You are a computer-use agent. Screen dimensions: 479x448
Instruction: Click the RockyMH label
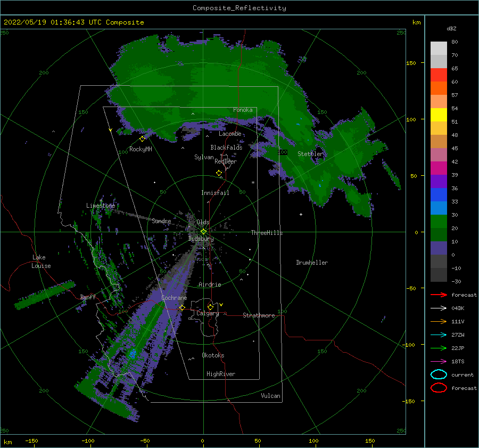[141, 149]
